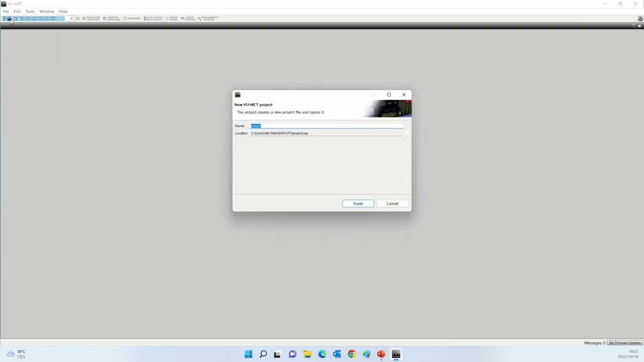Click the Show Mode toolbar button
644x362 pixels.
coord(172,18)
